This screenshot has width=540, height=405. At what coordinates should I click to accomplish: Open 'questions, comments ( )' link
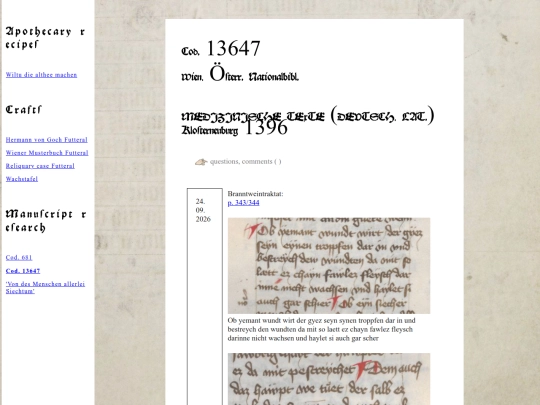pos(246,162)
